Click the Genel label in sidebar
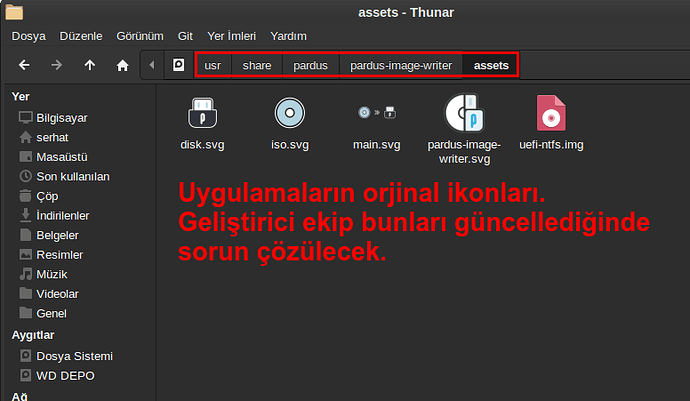Image resolution: width=690 pixels, height=401 pixels. tap(51, 313)
